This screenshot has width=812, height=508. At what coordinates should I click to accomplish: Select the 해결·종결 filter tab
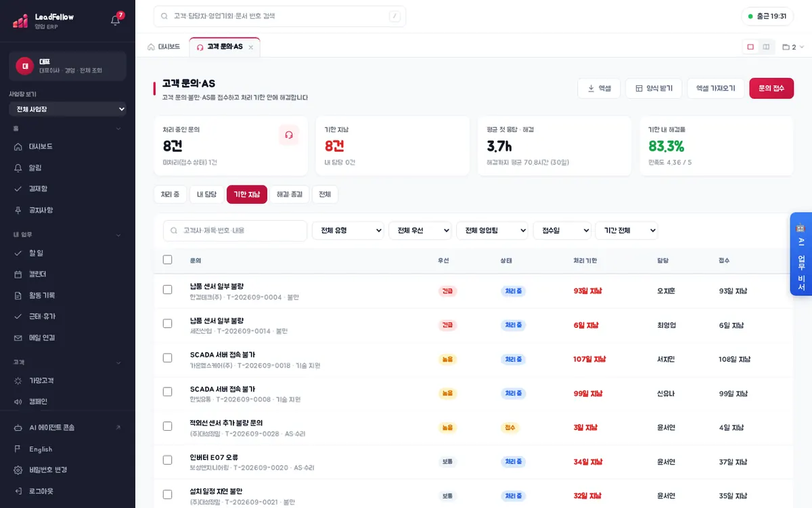(290, 194)
